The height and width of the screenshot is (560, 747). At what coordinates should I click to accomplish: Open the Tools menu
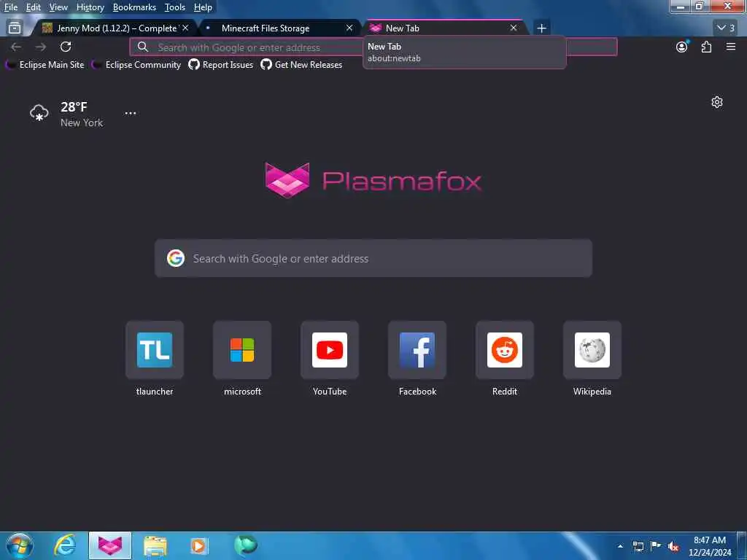(x=175, y=7)
